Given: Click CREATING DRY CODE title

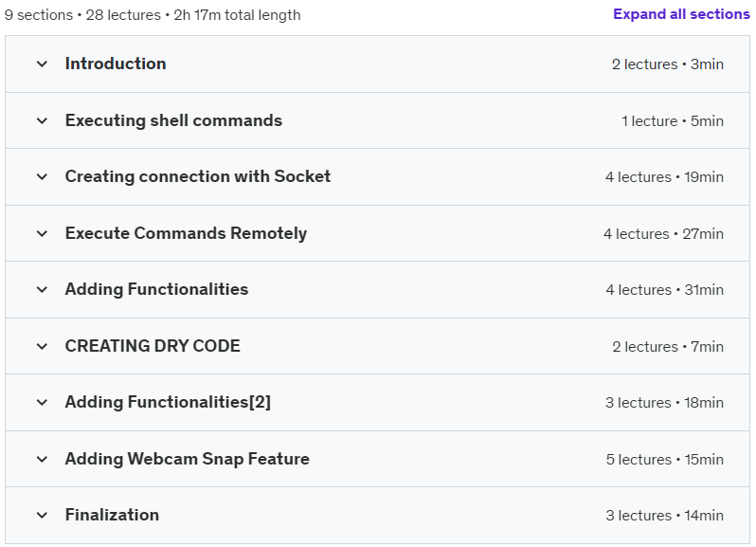Looking at the screenshot, I should [x=153, y=346].
